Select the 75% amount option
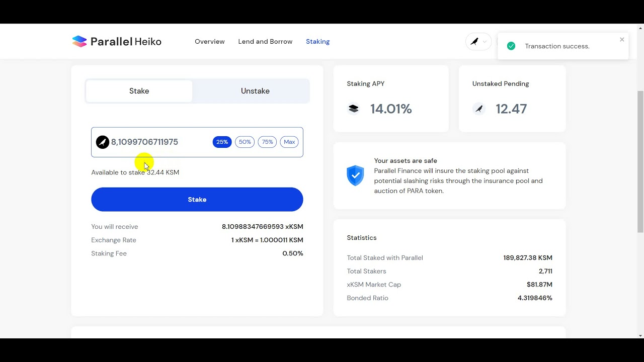Viewport: 644px width, 362px height. click(x=267, y=142)
